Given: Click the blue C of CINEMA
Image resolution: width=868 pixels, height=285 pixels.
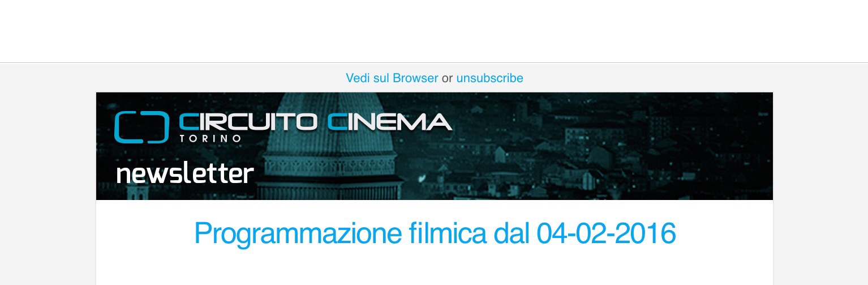Looking at the screenshot, I should (x=337, y=122).
